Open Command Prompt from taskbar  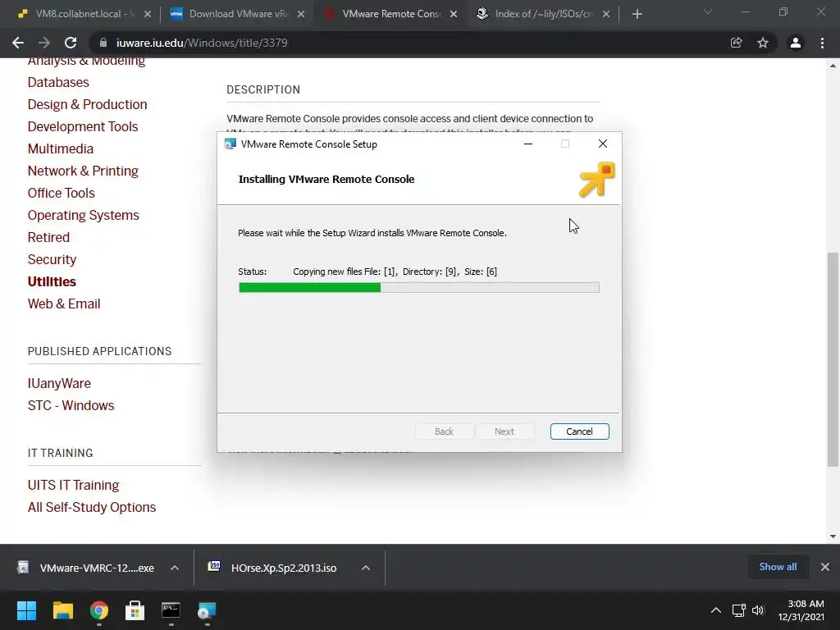171,610
